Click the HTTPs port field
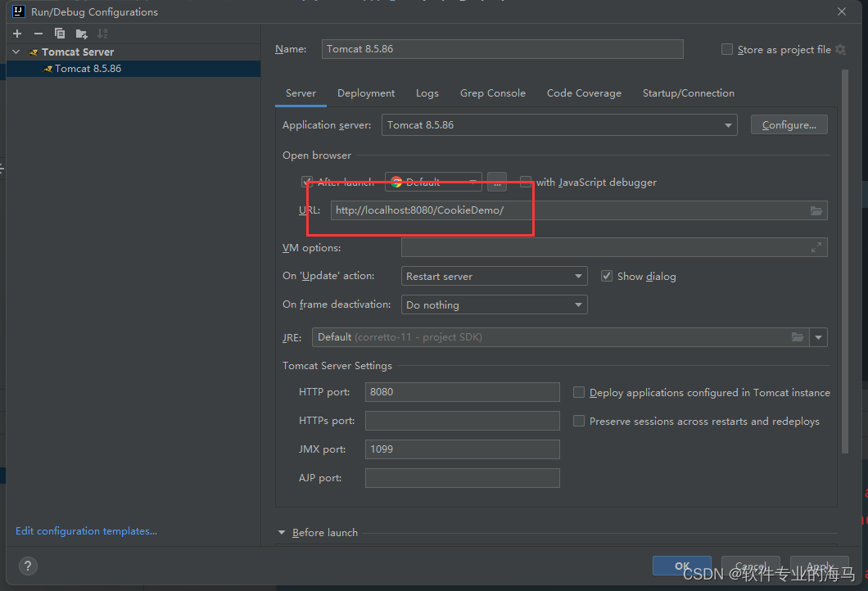Image resolution: width=868 pixels, height=591 pixels. click(462, 421)
